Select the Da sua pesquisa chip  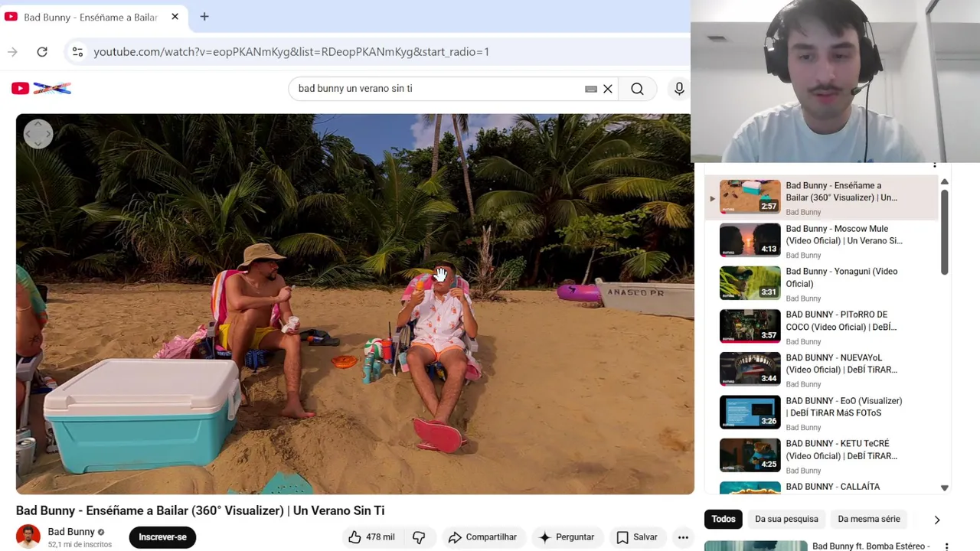point(786,519)
